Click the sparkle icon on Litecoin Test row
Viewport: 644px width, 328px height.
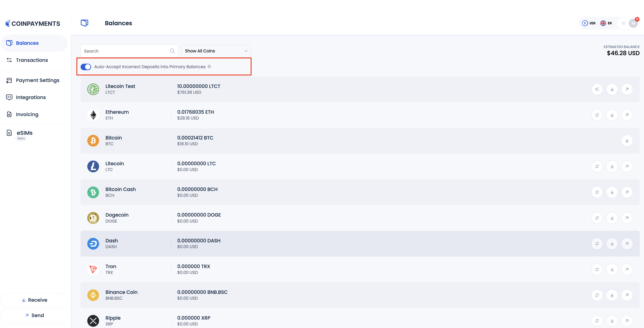(597, 89)
